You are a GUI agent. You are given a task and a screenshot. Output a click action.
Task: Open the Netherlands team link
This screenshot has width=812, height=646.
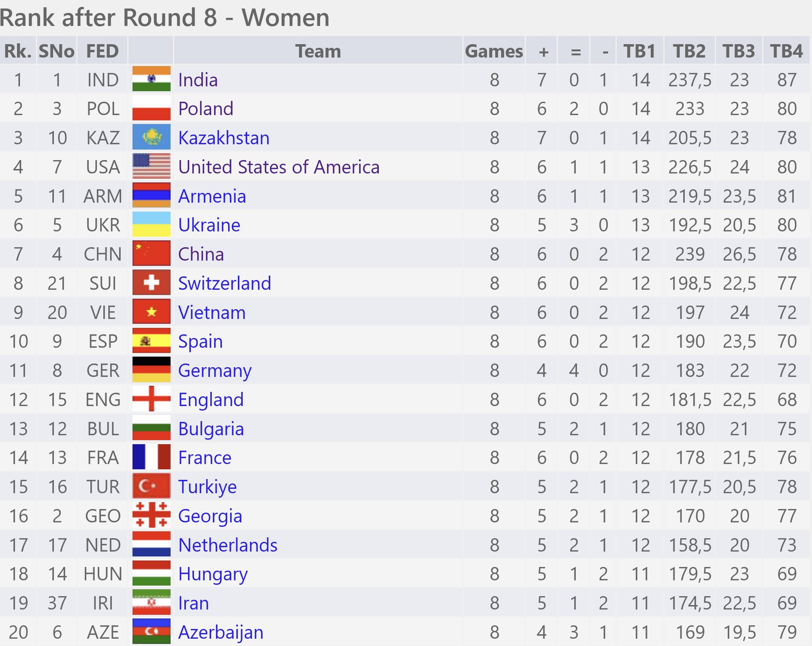click(x=228, y=545)
